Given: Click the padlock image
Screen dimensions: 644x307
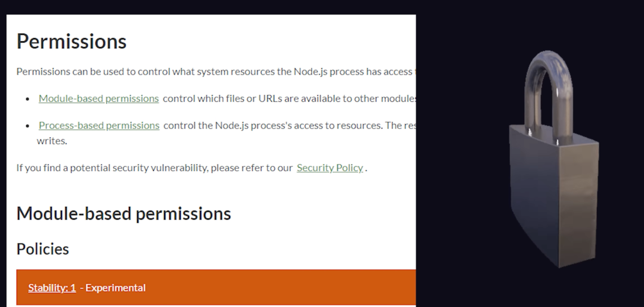Looking at the screenshot, I should click(x=553, y=159).
